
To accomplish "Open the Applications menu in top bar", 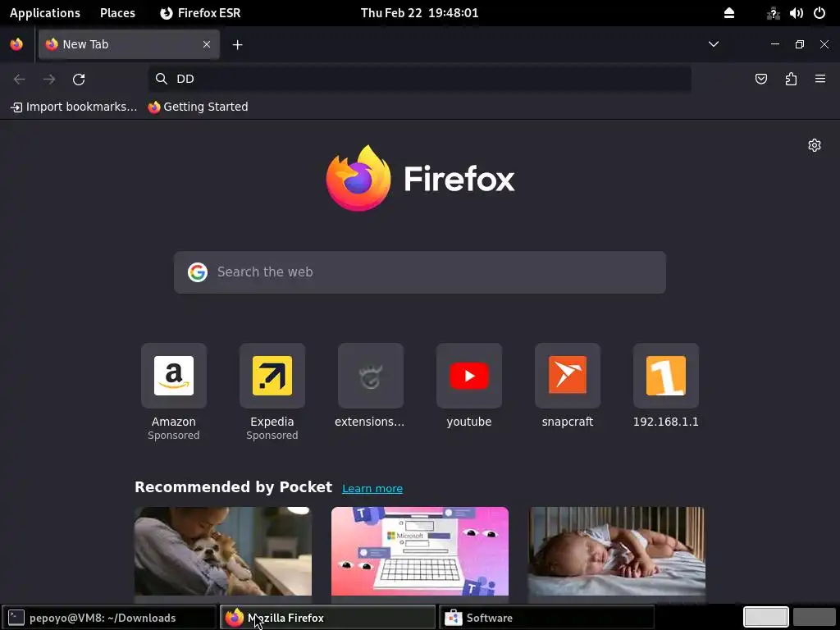I will 45,13.
